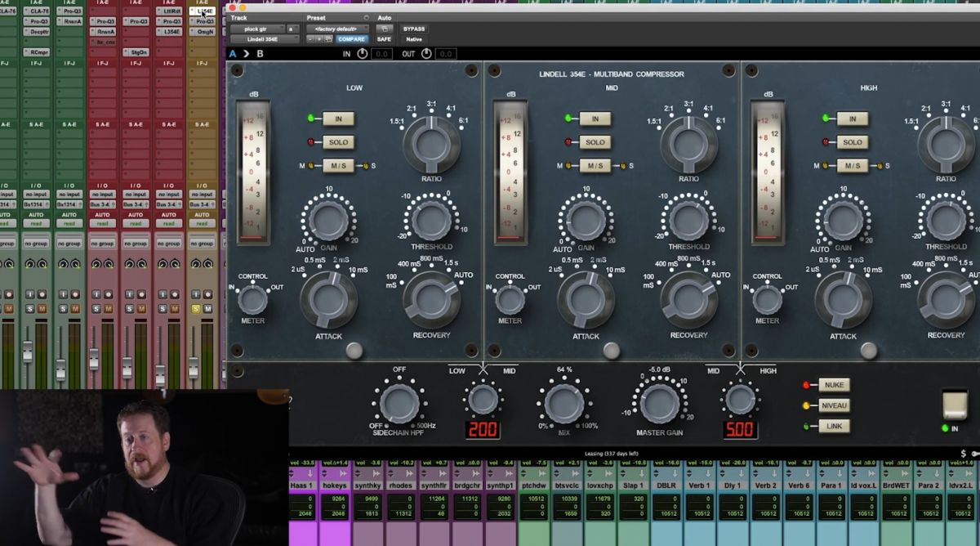This screenshot has height=546, width=980.
Task: Click the preset librarian icon beside COMPARE
Action: tap(327, 39)
